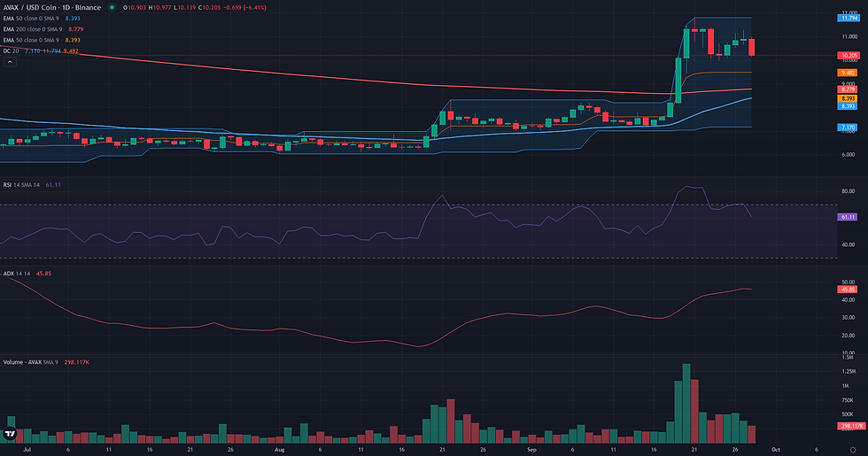Screen dimensions: 868x456
Task: Click the Aug label on the time axis
Action: [x=280, y=450]
